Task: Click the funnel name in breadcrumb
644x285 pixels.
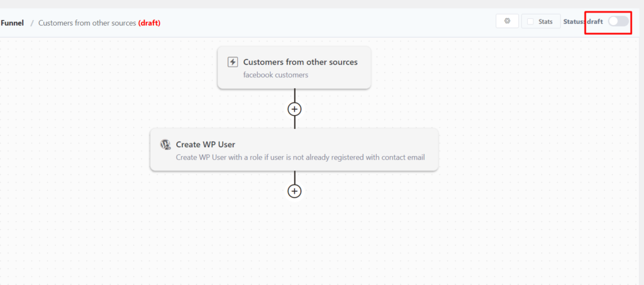Action: click(87, 23)
